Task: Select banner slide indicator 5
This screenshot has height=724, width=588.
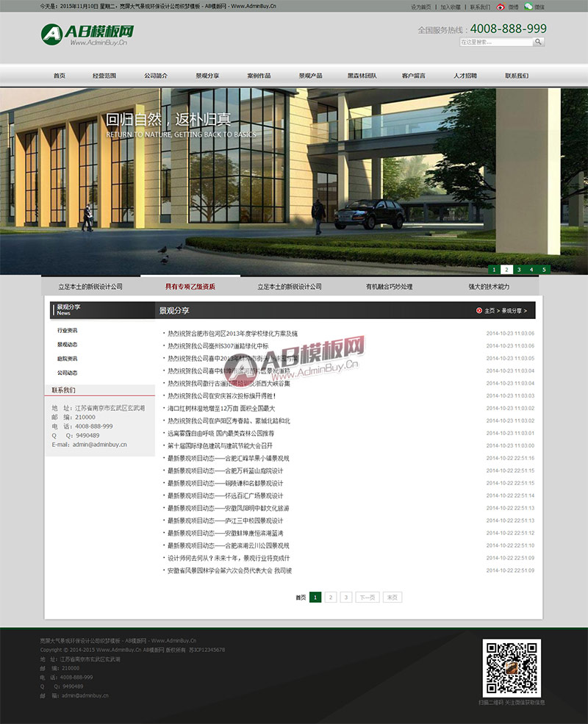Action: coord(544,270)
